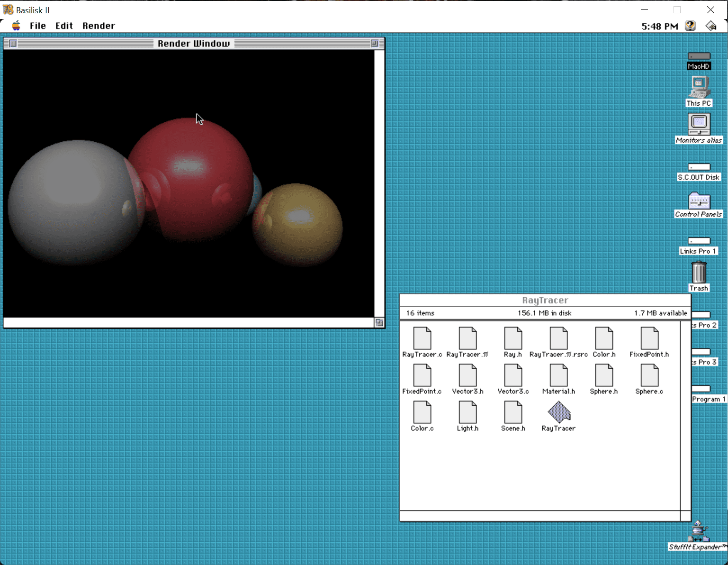Open the RayTracer application icon

click(559, 412)
